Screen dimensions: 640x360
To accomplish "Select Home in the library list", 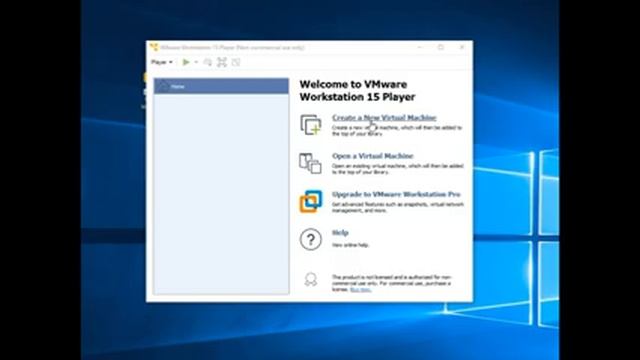I will 221,86.
